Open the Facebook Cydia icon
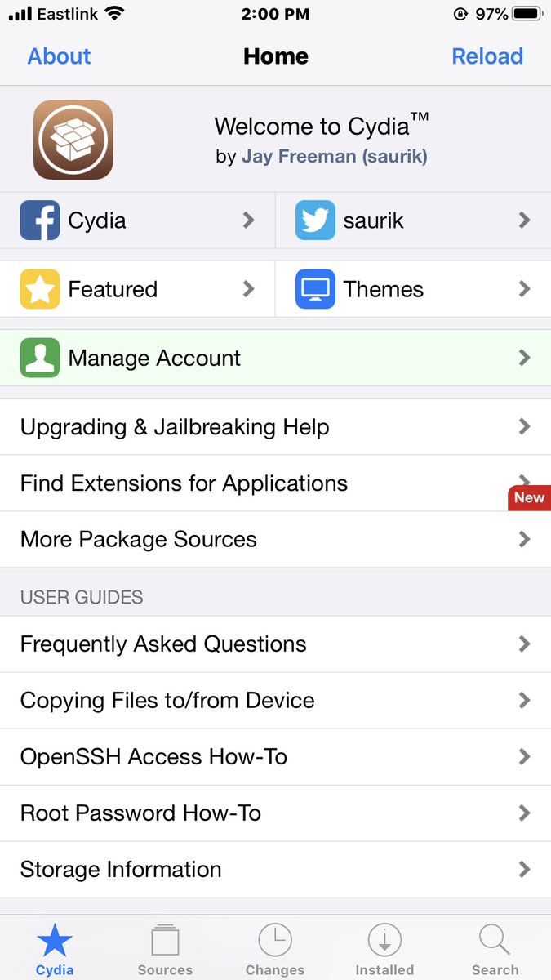Viewport: 551px width, 980px height. (x=40, y=220)
